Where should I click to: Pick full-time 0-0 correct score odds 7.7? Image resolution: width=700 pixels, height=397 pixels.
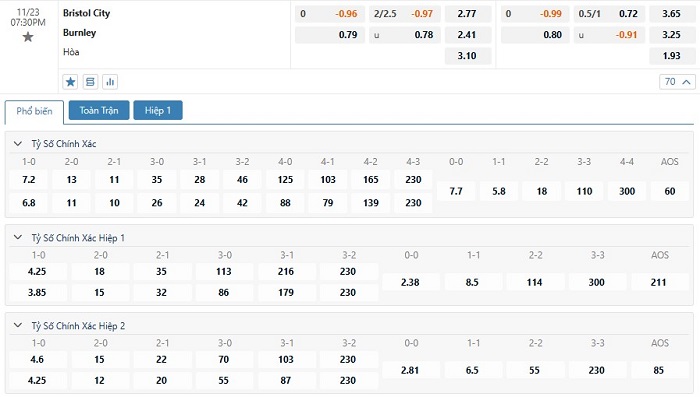(456, 191)
